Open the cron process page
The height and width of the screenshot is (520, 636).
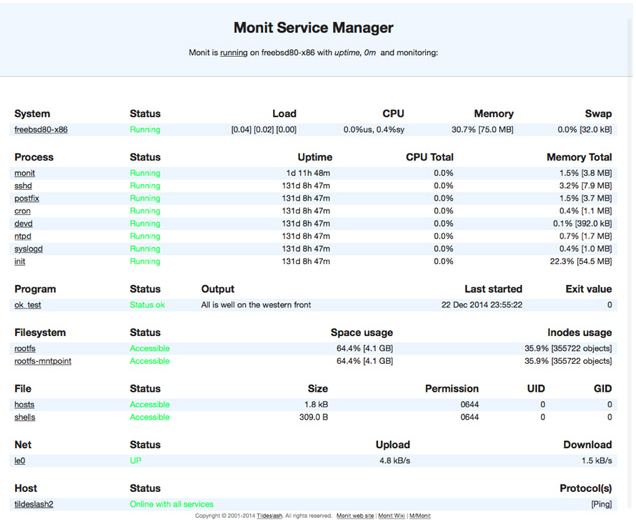[23, 211]
